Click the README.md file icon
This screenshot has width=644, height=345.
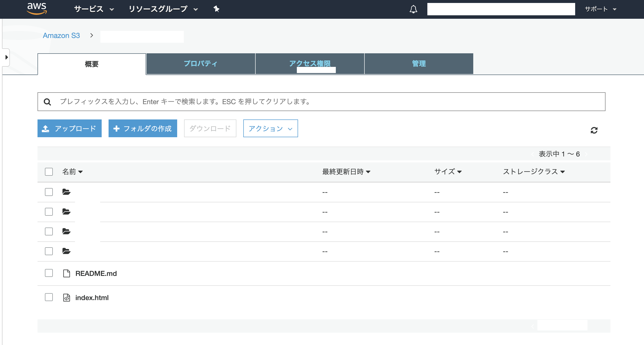(67, 273)
